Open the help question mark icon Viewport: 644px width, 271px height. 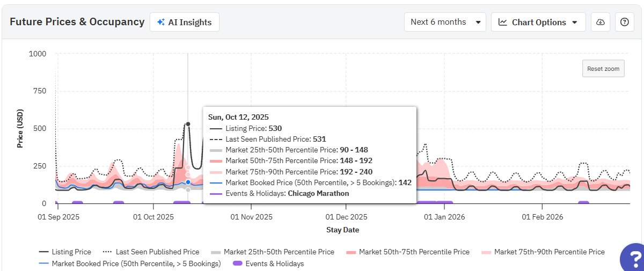(624, 22)
